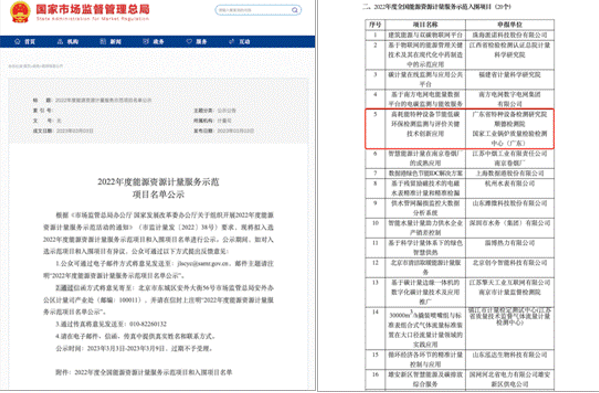This screenshot has width=599, height=393.
Task: Click the organization icon beside 机构
Action: point(60,41)
